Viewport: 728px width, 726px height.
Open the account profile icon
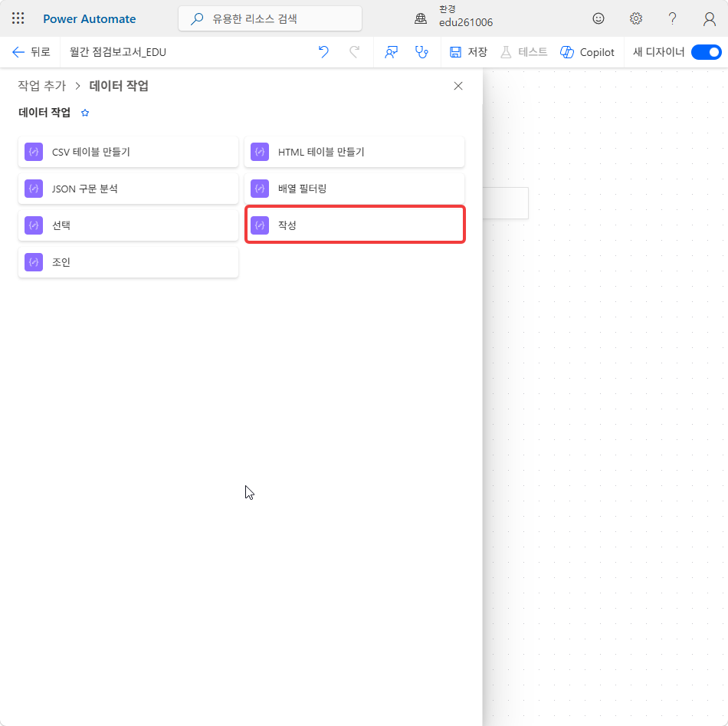(x=709, y=18)
